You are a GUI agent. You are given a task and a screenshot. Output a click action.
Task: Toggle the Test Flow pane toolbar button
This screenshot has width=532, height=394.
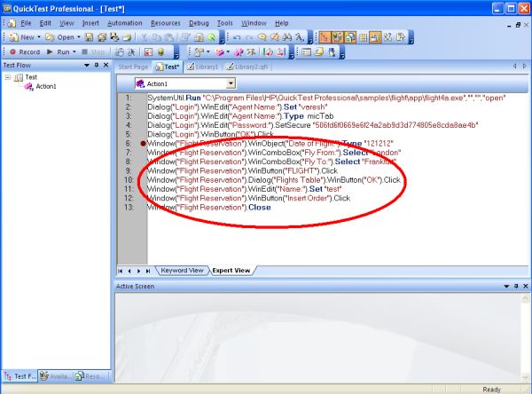click(x=325, y=37)
